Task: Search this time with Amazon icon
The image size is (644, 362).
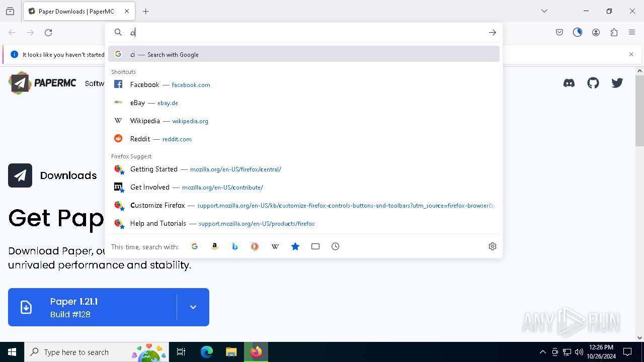Action: [215, 246]
